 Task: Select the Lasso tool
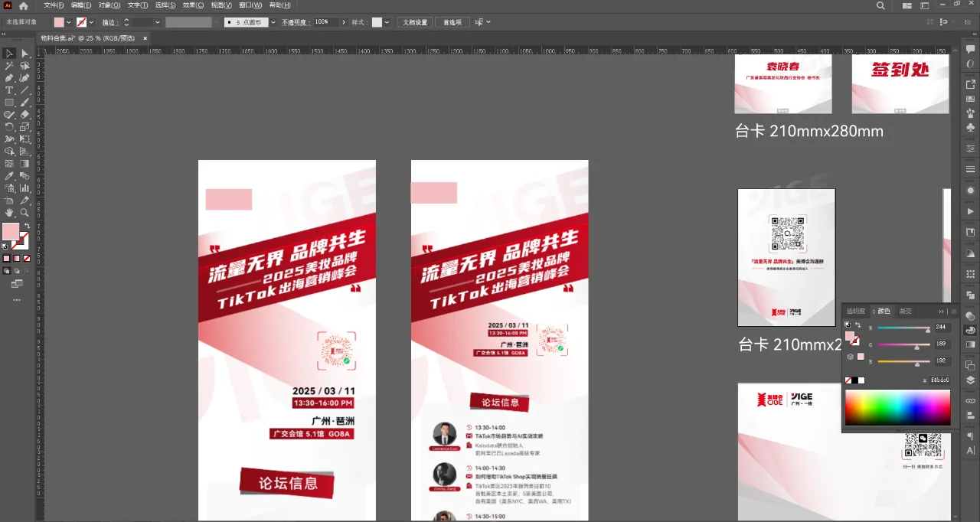tap(24, 66)
